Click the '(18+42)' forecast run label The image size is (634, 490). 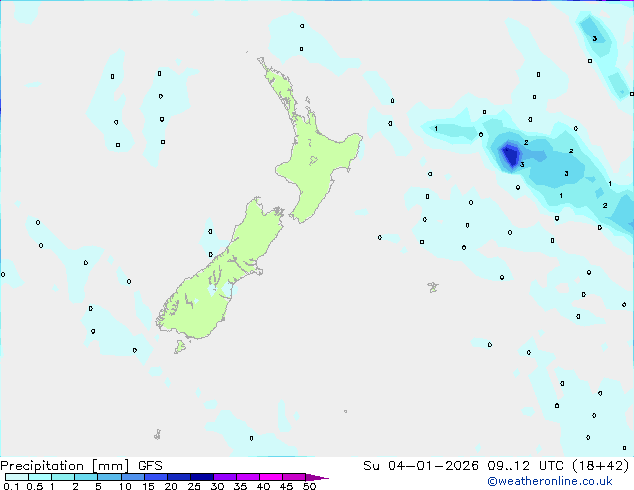pyautogui.click(x=601, y=466)
